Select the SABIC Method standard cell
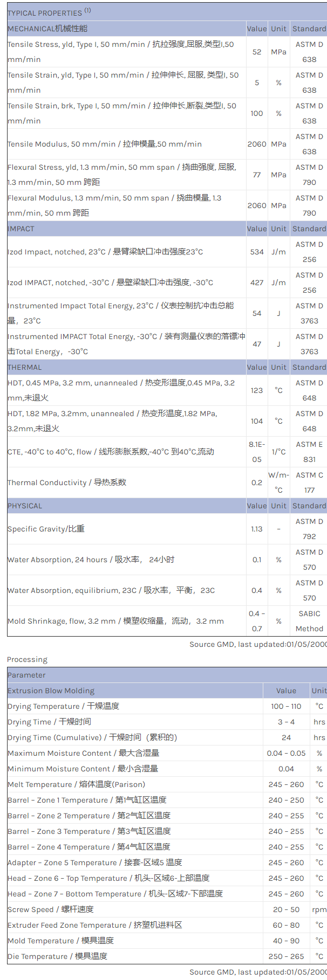Viewport: 327px width, 980px height. point(309,621)
